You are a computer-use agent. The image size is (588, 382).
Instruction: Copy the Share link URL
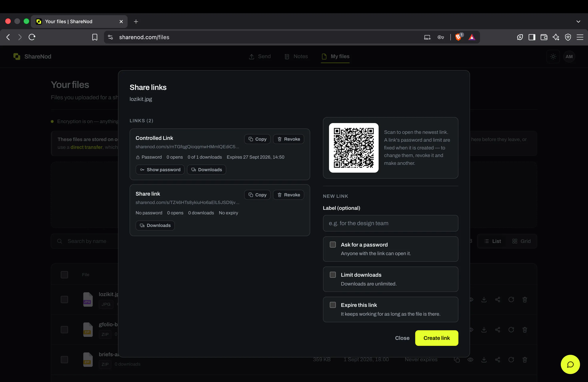[257, 195]
